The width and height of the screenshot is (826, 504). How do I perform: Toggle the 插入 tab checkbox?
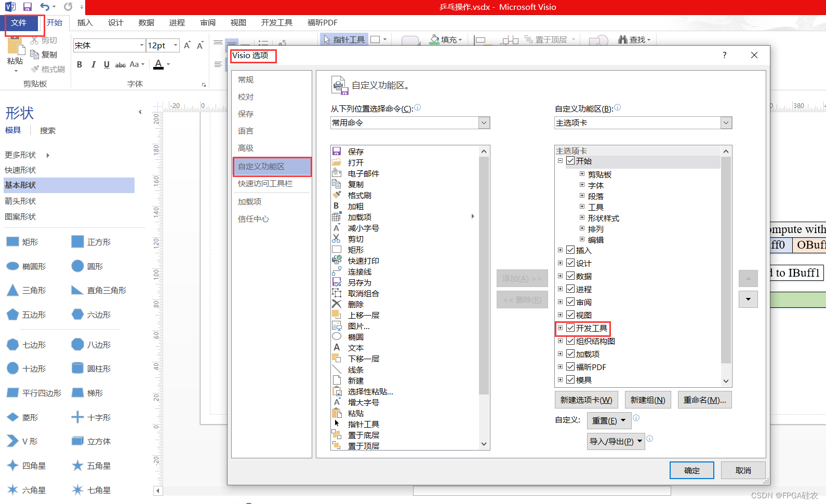(x=570, y=250)
